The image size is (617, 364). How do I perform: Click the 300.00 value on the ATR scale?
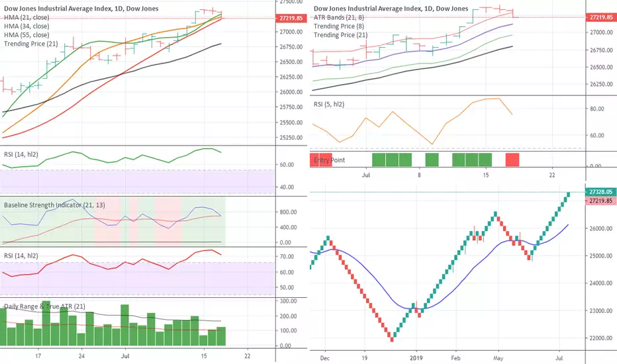289,301
